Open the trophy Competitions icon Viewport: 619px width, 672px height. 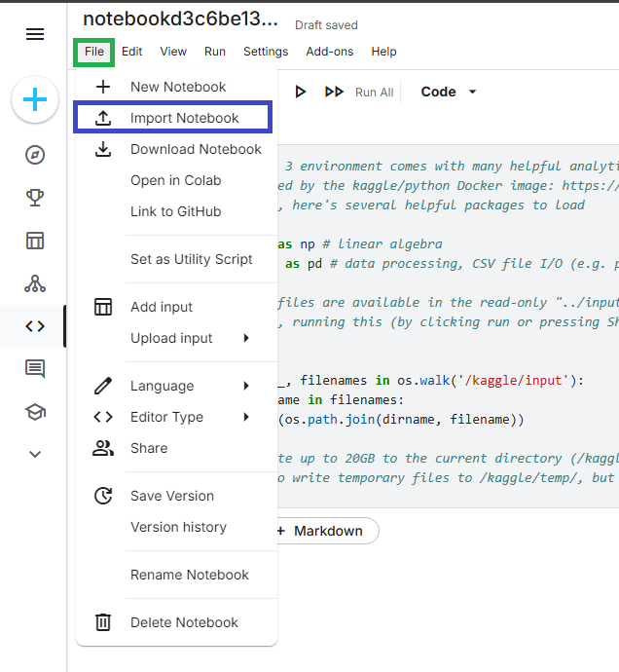tap(35, 198)
